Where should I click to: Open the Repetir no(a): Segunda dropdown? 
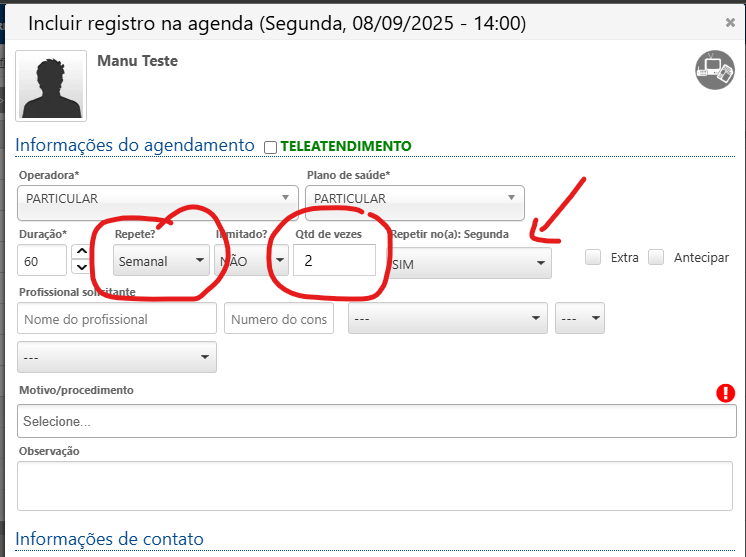(x=470, y=263)
